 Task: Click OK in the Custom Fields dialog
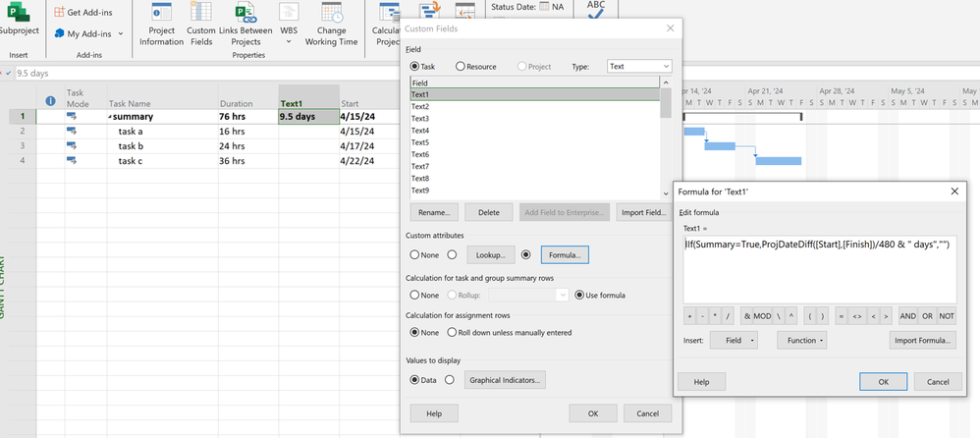click(593, 413)
